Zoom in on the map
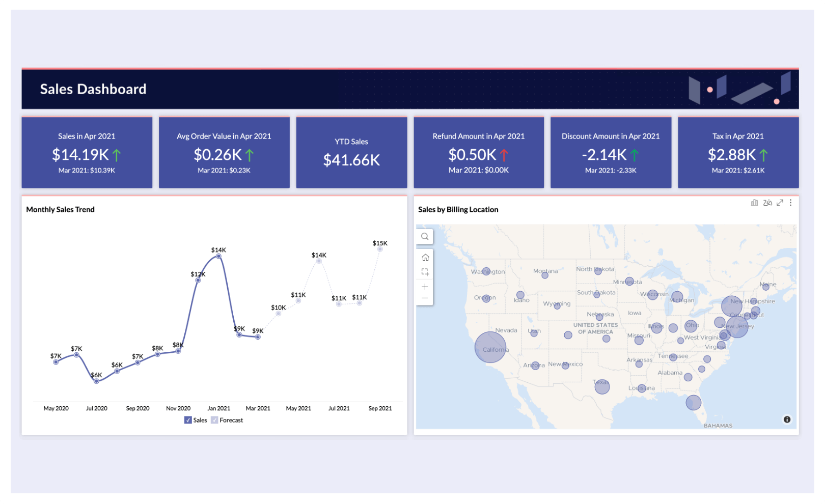 pos(425,287)
